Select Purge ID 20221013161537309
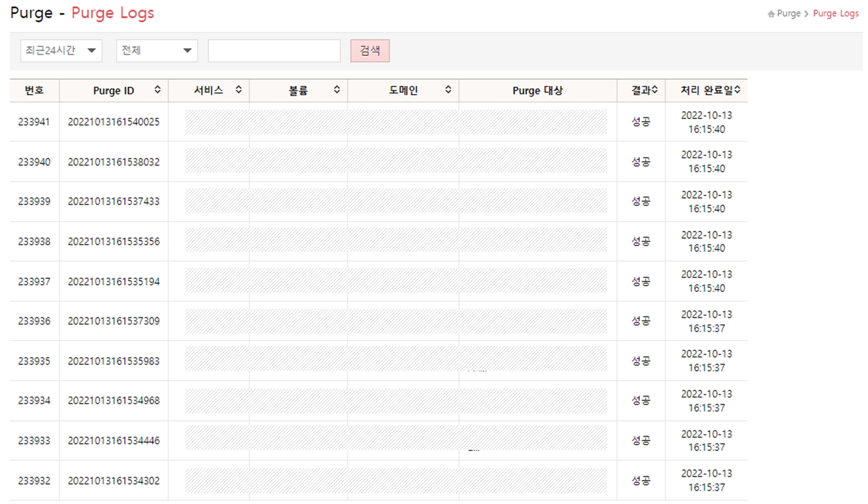The height and width of the screenshot is (504, 868). 114,321
